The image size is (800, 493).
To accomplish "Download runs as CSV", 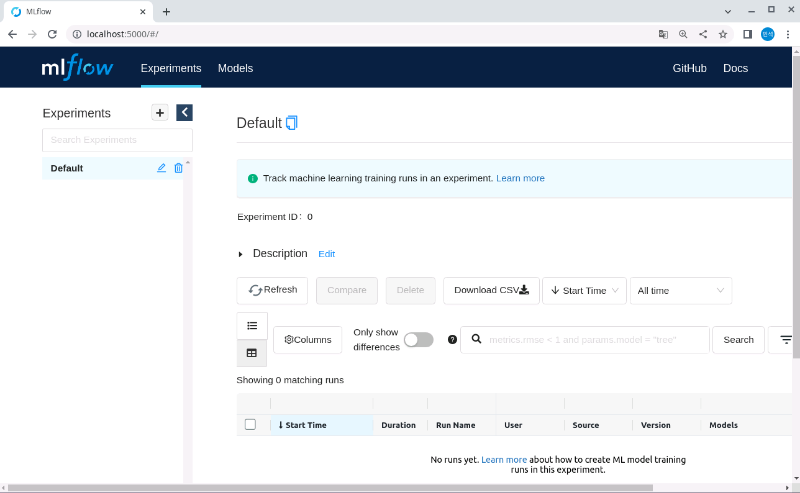I will (x=491, y=291).
